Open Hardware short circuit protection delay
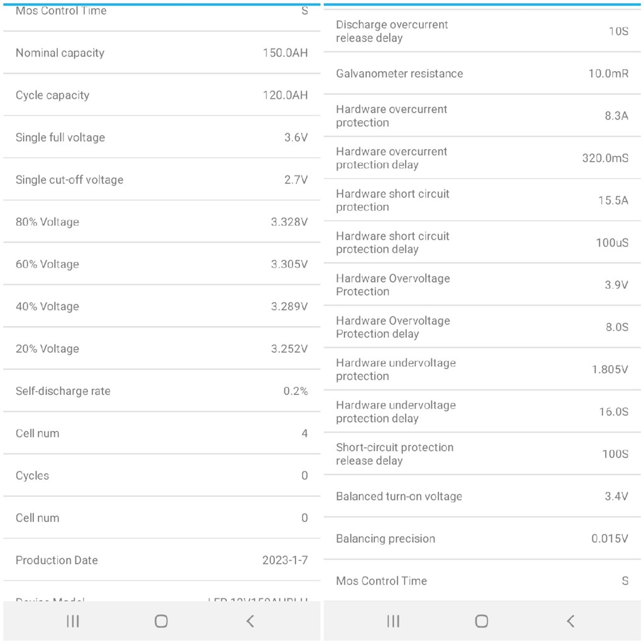644x644 pixels. pyautogui.click(x=482, y=243)
